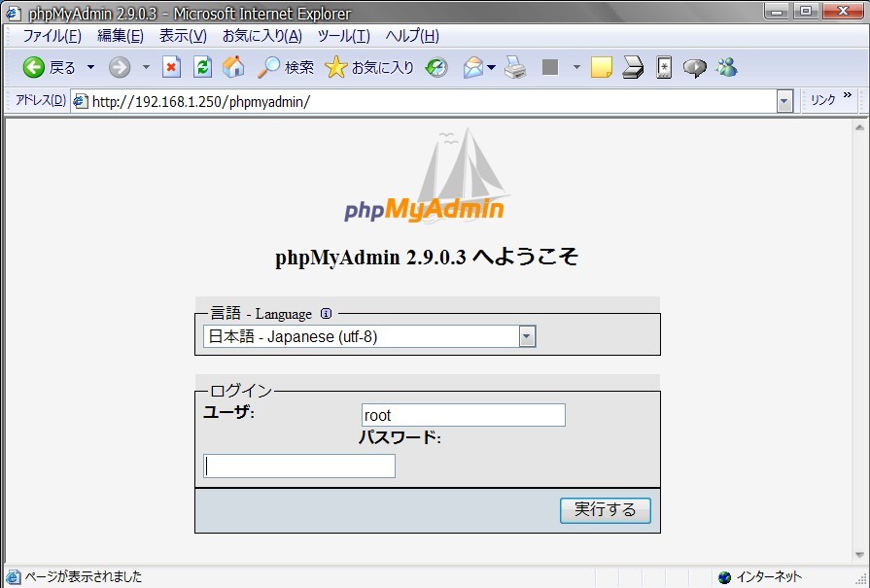Click the インターネット zone status text
The width and height of the screenshot is (870, 588).
coord(769,577)
